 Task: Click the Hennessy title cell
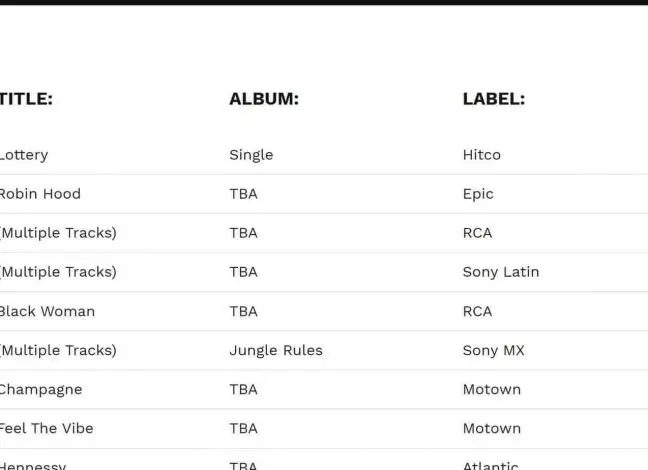click(x=33, y=465)
